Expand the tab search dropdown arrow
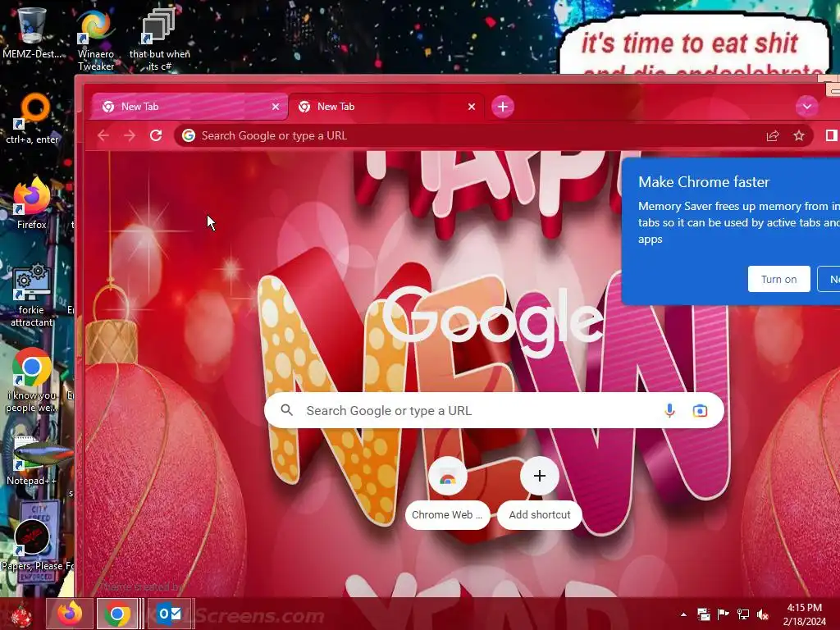Screen dimensions: 840x630 807,107
